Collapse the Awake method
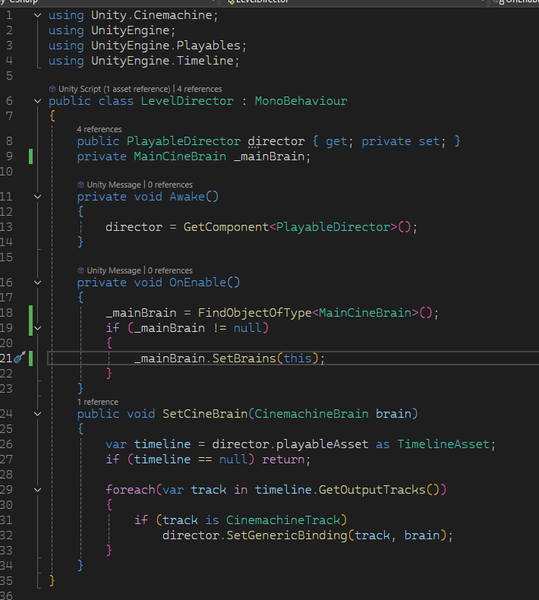 coord(37,197)
